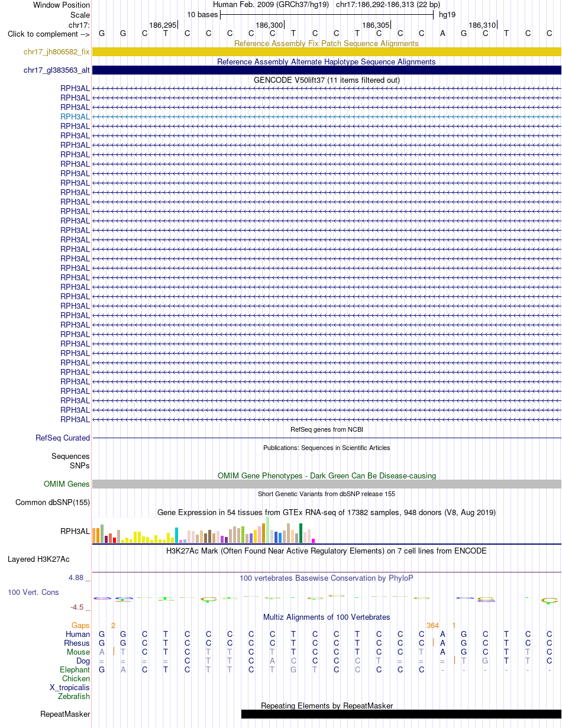Click the Chicken species row label
562x728 pixels.
point(76,679)
